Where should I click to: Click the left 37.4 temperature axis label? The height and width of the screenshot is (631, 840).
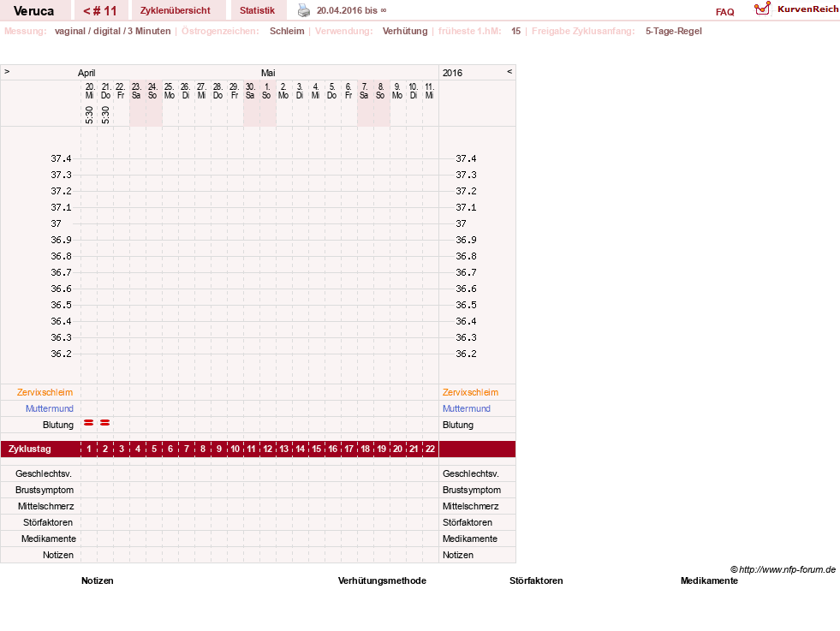pos(61,158)
